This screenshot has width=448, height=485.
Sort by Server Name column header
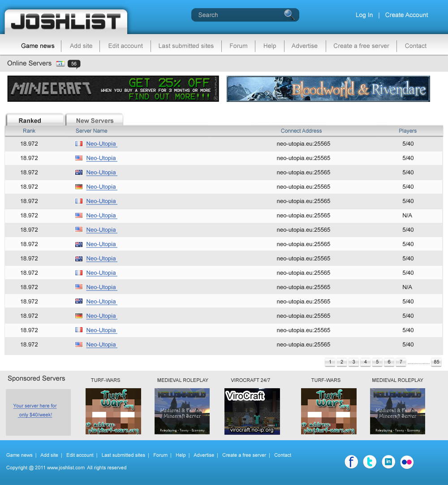coord(91,131)
